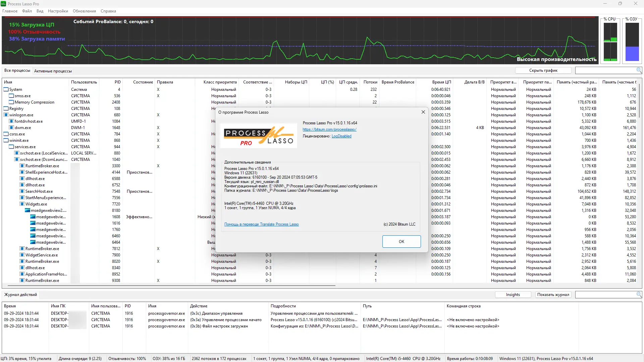Click the search magnifier icon in actions log filter

tap(639, 294)
